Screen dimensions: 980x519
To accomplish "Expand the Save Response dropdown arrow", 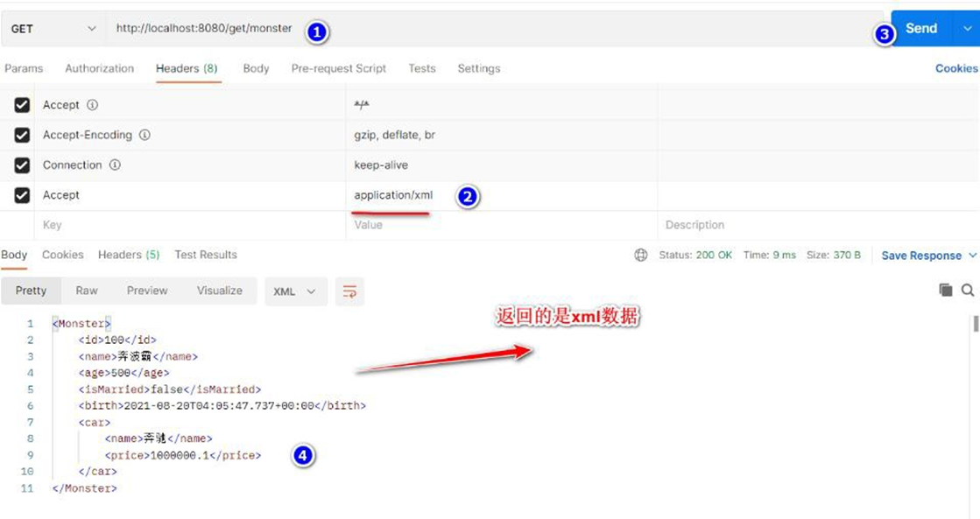I will click(x=972, y=256).
